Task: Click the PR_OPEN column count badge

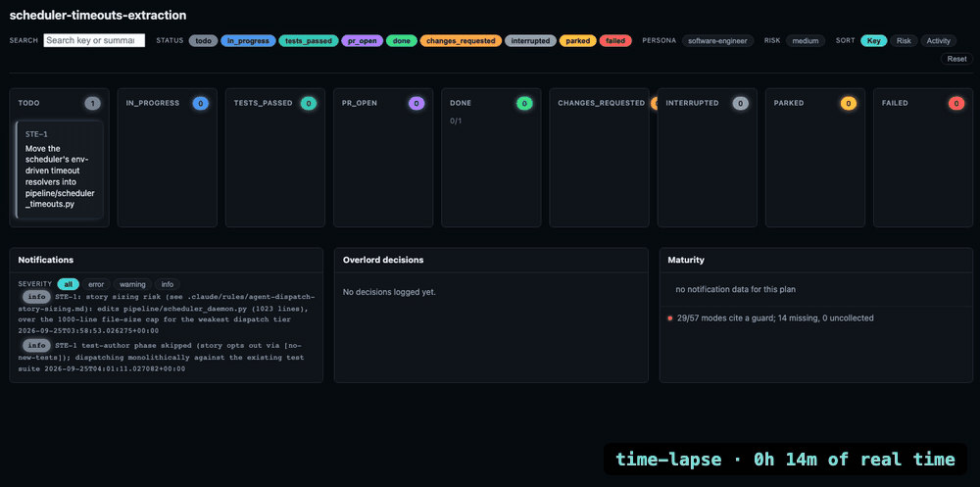Action: click(x=416, y=104)
